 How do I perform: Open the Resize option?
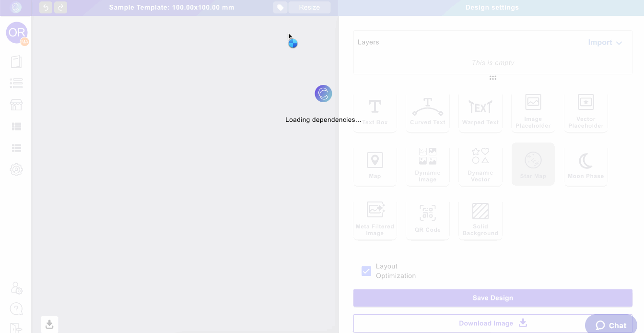[x=309, y=8]
